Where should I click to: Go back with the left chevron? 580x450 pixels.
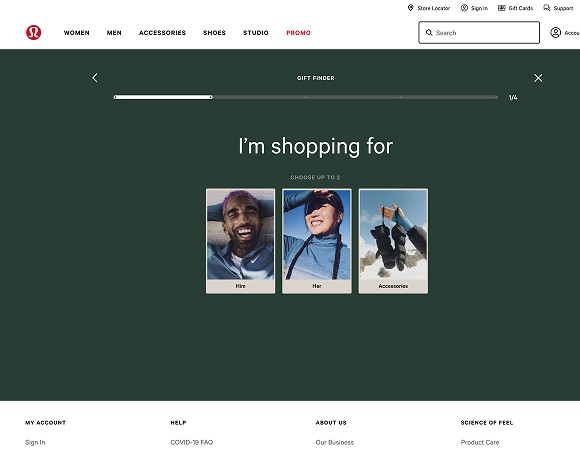tap(95, 78)
